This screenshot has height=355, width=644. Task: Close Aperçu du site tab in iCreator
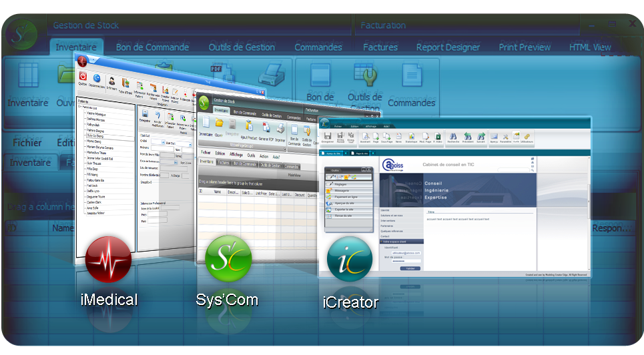[x=346, y=153]
